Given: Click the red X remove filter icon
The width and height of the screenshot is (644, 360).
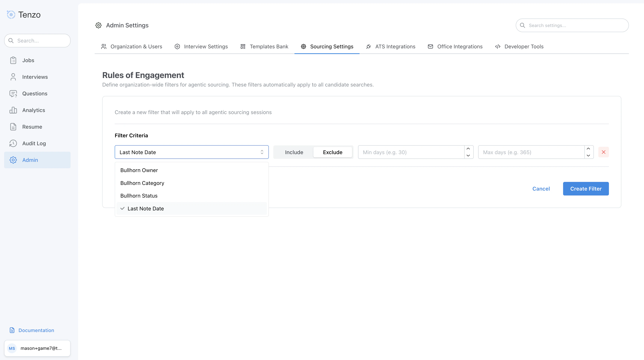Looking at the screenshot, I should pyautogui.click(x=603, y=152).
